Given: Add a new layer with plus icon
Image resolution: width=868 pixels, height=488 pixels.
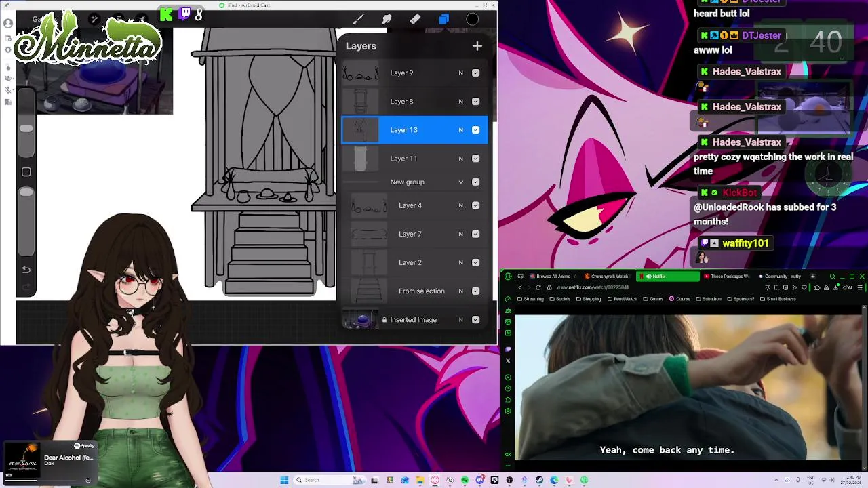Looking at the screenshot, I should click(x=477, y=46).
